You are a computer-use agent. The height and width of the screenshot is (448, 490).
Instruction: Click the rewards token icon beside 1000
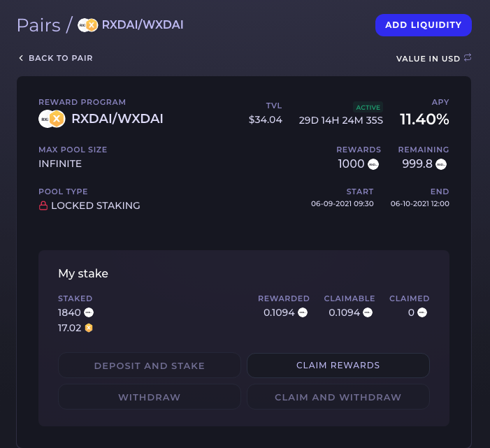pos(373,164)
